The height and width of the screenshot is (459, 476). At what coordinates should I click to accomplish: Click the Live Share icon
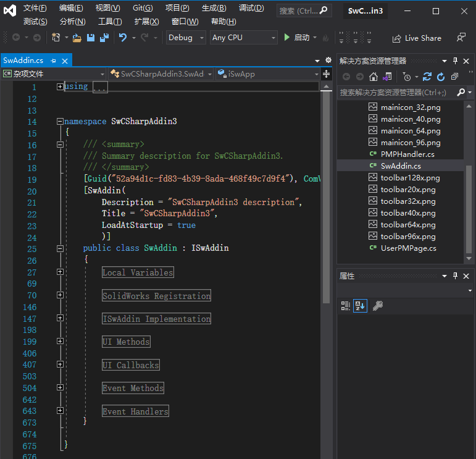pos(396,38)
